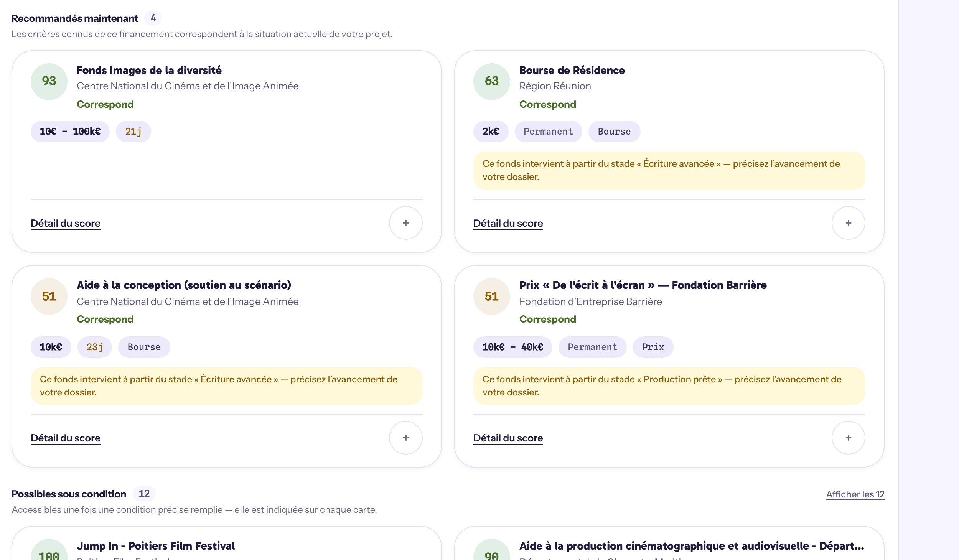Screen dimensions: 959x560
Task: Click the Bourse chip on Aide à la conception card
Action: point(144,347)
